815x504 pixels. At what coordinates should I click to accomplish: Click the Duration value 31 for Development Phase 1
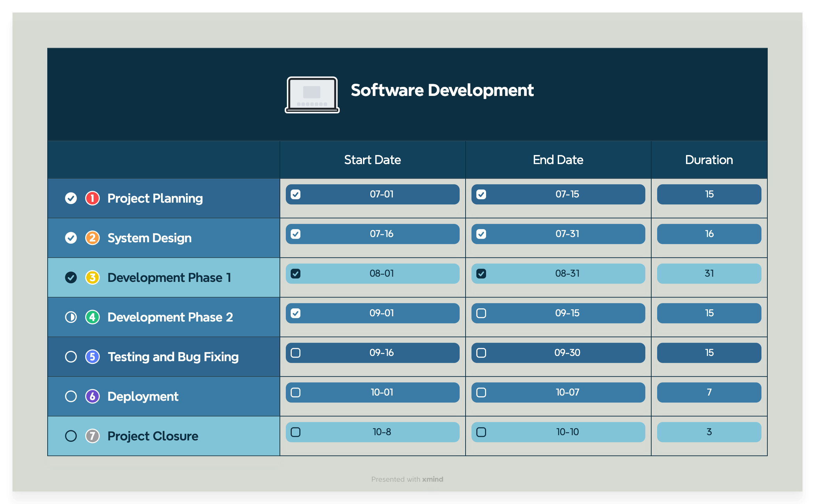(709, 274)
